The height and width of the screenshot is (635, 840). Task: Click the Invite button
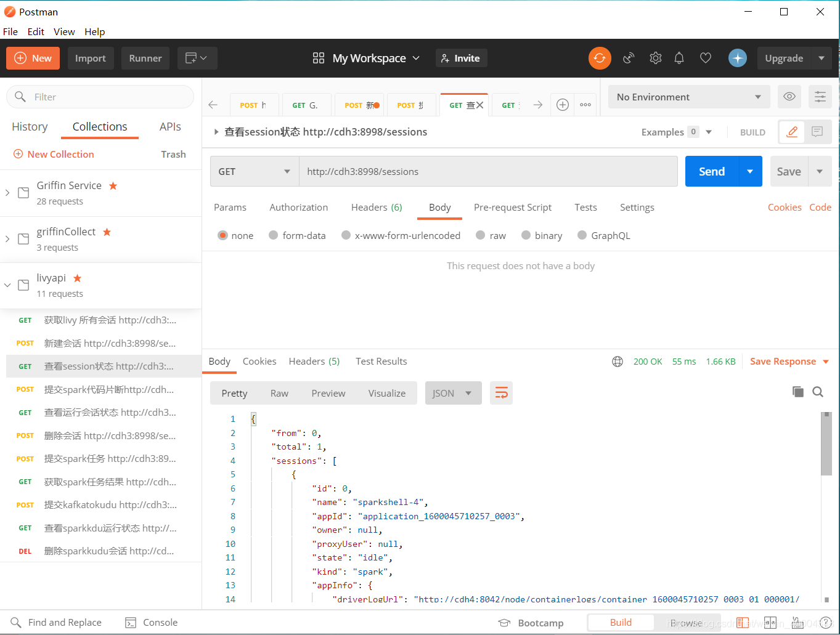click(462, 58)
